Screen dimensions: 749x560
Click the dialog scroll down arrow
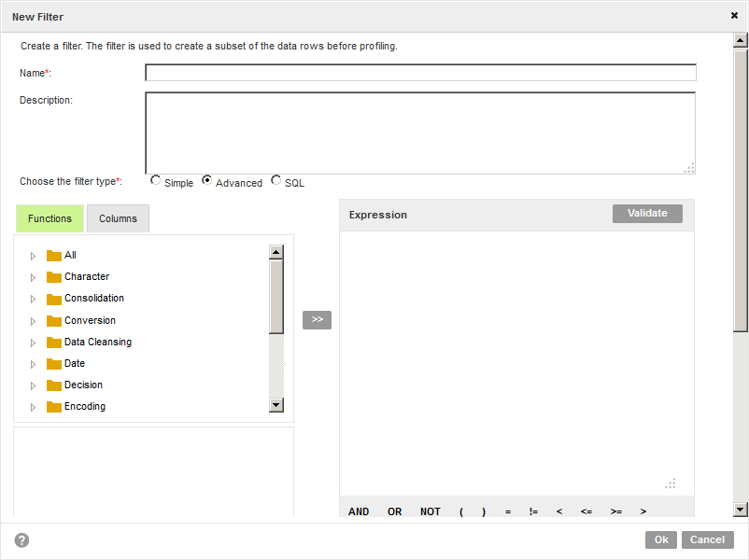741,510
